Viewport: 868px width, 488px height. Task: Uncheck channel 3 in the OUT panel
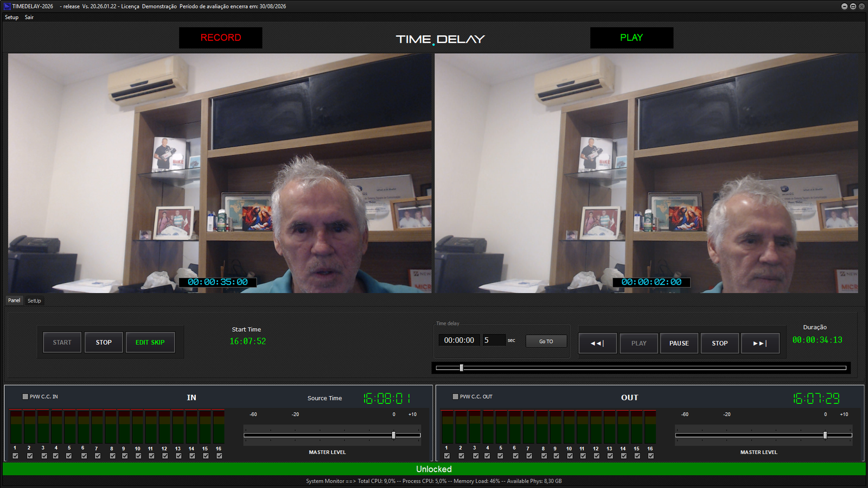pos(475,456)
